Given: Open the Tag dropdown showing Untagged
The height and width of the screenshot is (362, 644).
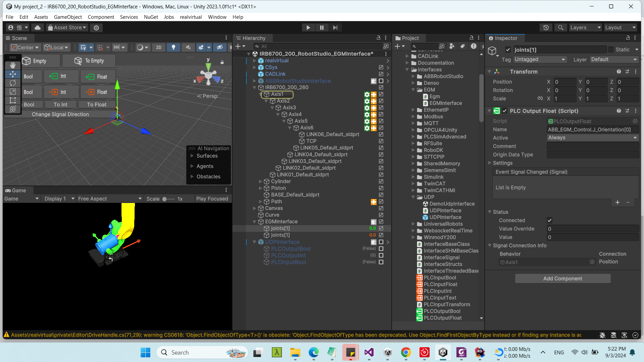Looking at the screenshot, I should tap(540, 59).
